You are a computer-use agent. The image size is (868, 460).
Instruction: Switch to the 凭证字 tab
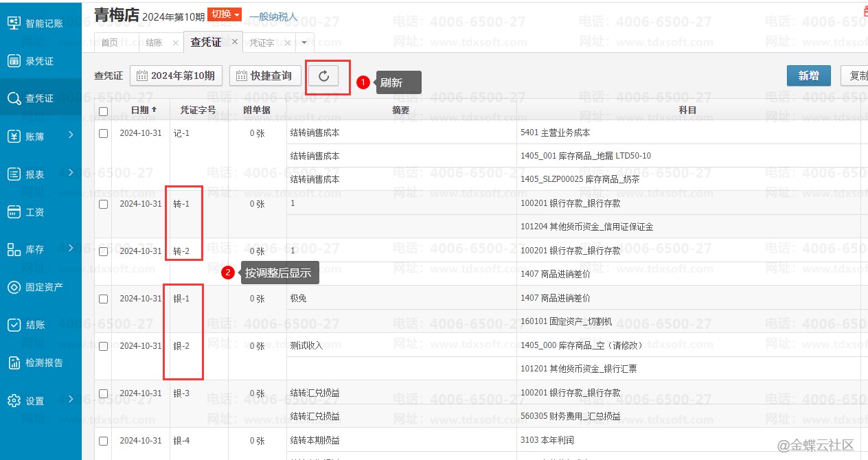262,43
